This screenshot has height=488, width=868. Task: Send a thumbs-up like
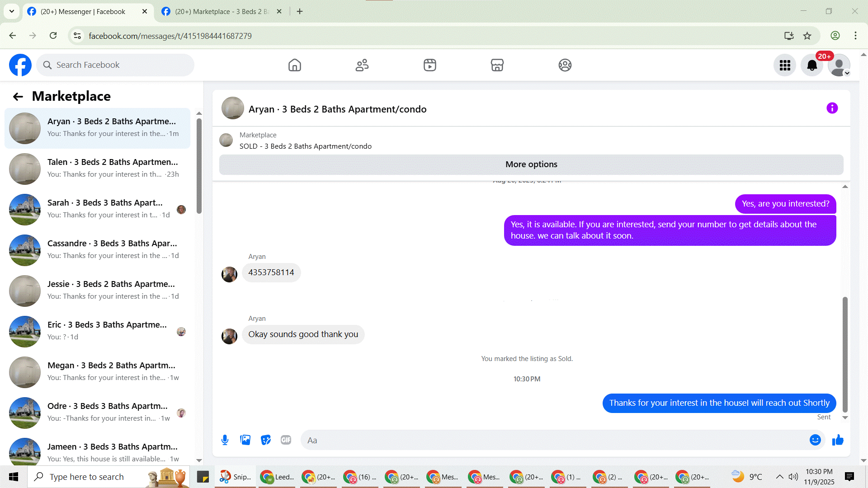[838, 440]
